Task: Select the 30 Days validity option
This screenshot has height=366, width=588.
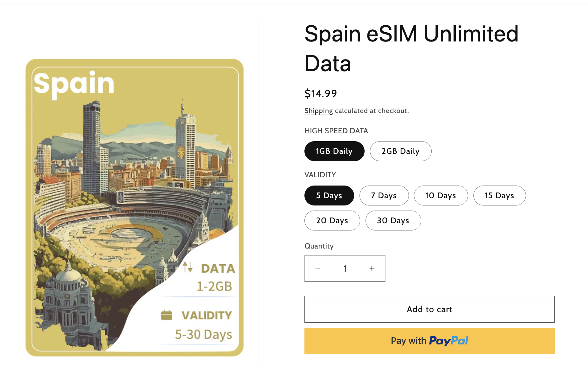Action: point(393,221)
